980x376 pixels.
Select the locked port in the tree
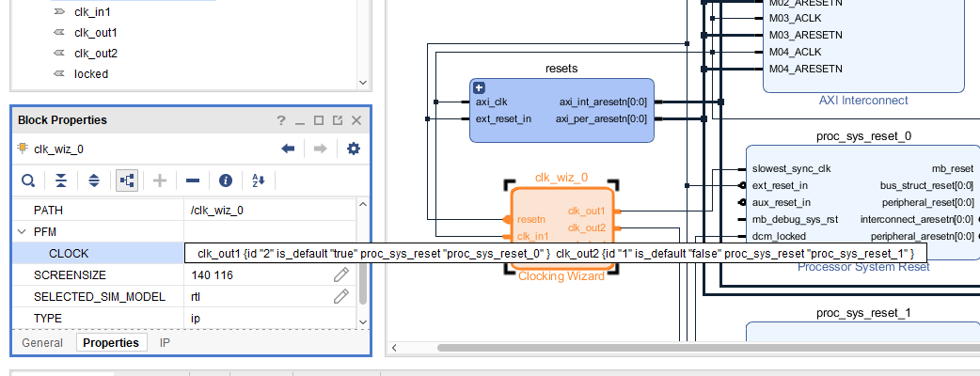coord(91,73)
